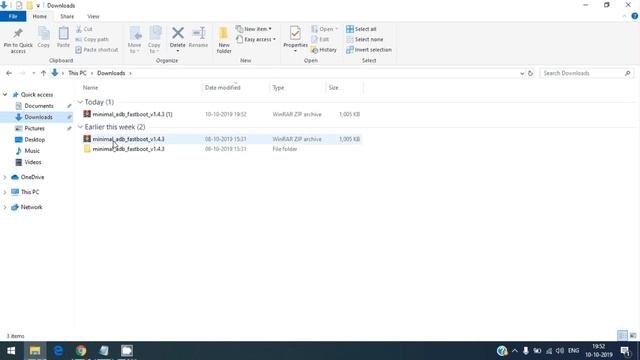The image size is (640, 360).
Task: Switch to details view layout
Action: [622, 336]
